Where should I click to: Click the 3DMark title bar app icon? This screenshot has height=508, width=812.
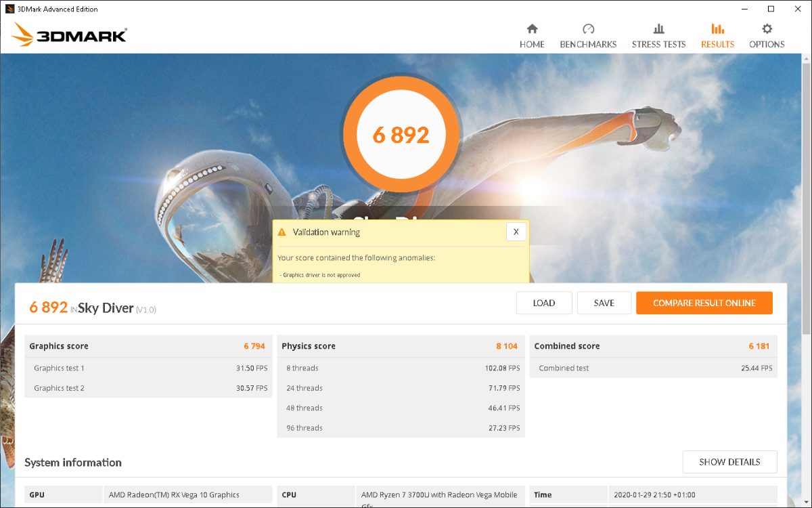point(9,9)
